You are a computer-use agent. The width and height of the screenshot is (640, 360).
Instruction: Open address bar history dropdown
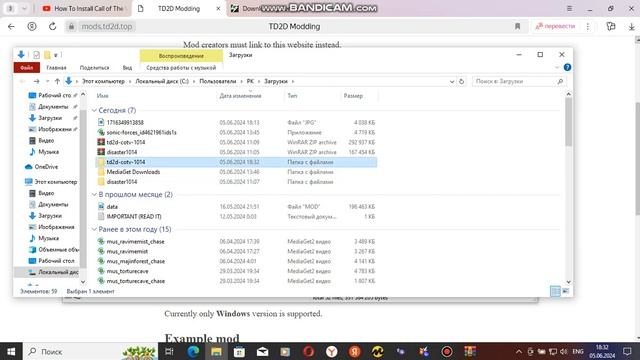coord(452,82)
